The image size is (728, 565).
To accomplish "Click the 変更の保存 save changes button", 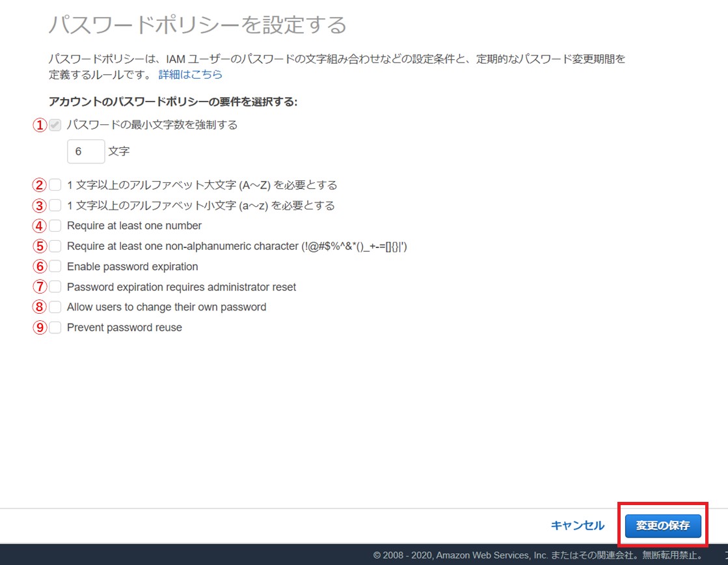I will click(663, 525).
